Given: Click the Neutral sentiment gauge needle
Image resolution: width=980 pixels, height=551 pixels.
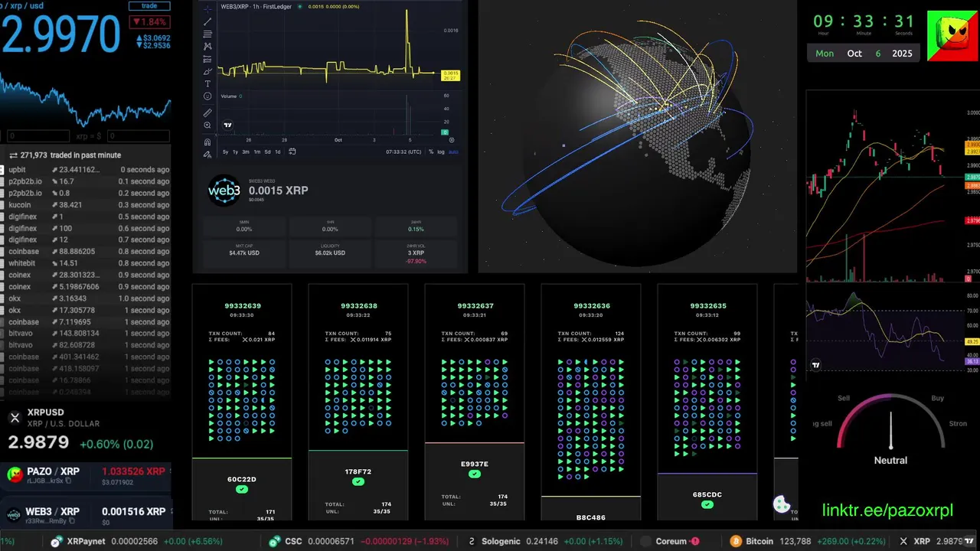Looking at the screenshot, I should click(x=890, y=431).
